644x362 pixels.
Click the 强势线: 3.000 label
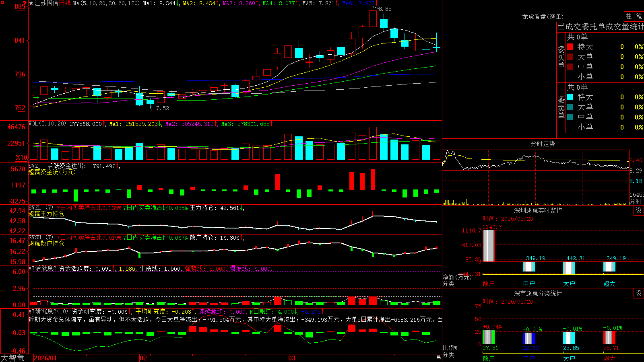(x=205, y=268)
